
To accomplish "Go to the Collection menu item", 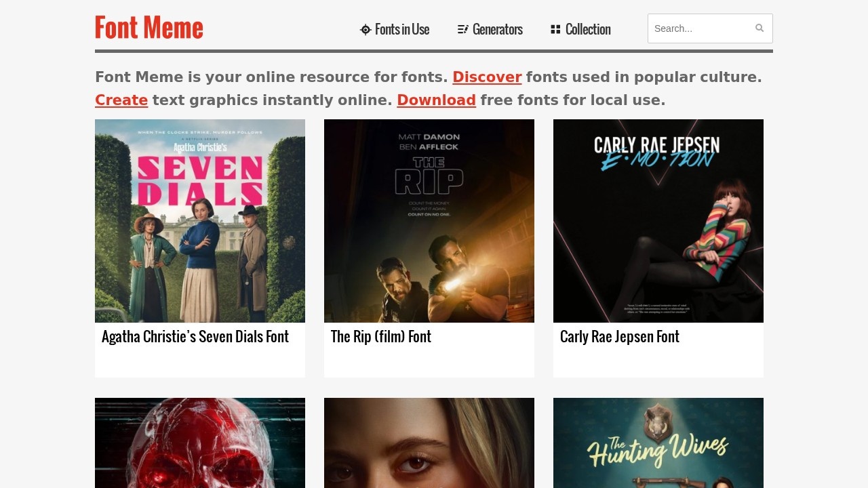I will pos(587,29).
